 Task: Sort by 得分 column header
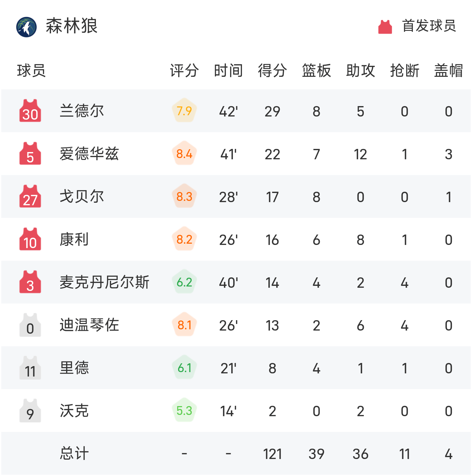[272, 71]
